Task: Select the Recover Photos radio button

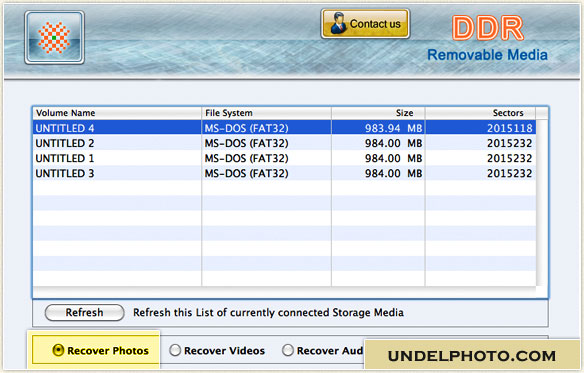Action: [x=58, y=350]
